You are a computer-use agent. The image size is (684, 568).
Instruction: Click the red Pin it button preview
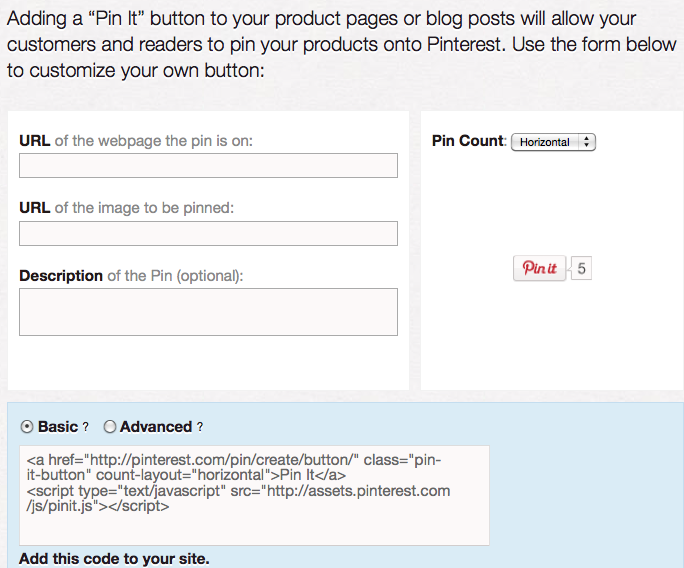[540, 269]
